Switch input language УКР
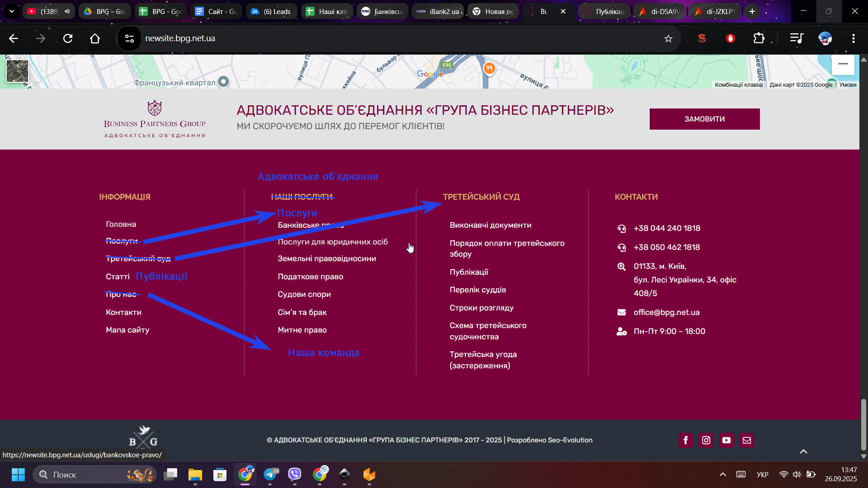The width and height of the screenshot is (868, 488). [x=763, y=474]
